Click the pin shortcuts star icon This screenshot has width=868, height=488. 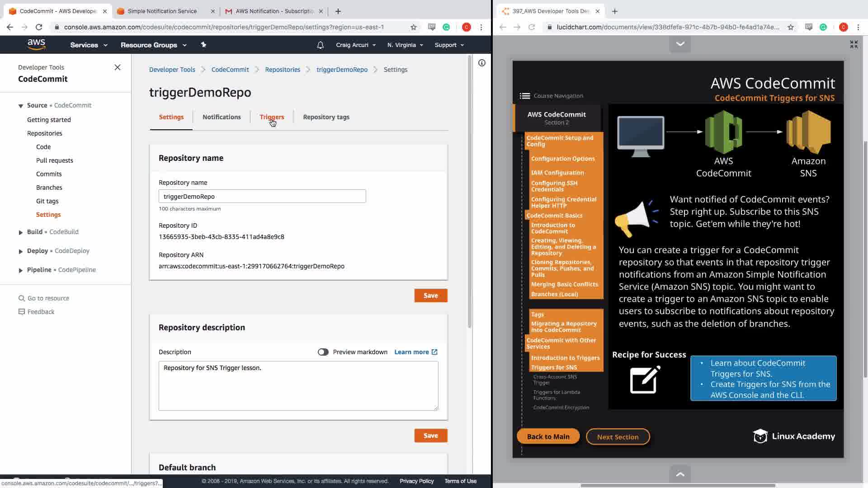click(203, 45)
